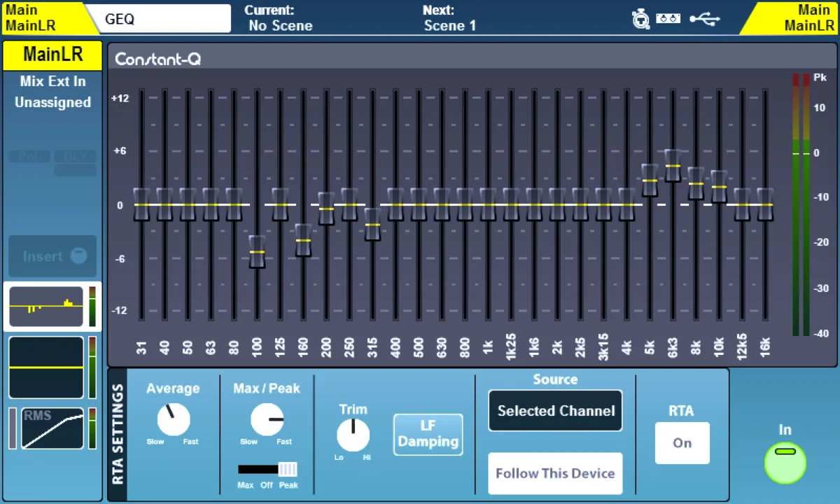Click the Insert button
Image resolution: width=840 pixels, height=504 pixels.
click(52, 256)
